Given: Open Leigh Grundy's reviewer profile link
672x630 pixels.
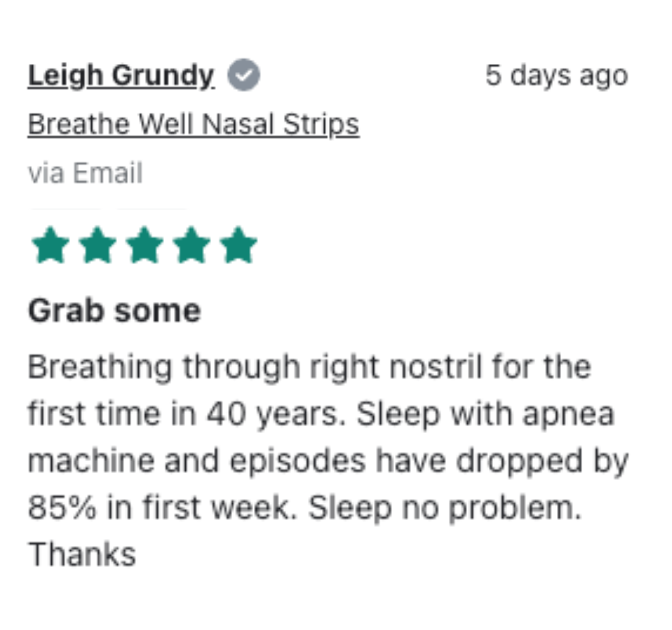Looking at the screenshot, I should tap(121, 75).
